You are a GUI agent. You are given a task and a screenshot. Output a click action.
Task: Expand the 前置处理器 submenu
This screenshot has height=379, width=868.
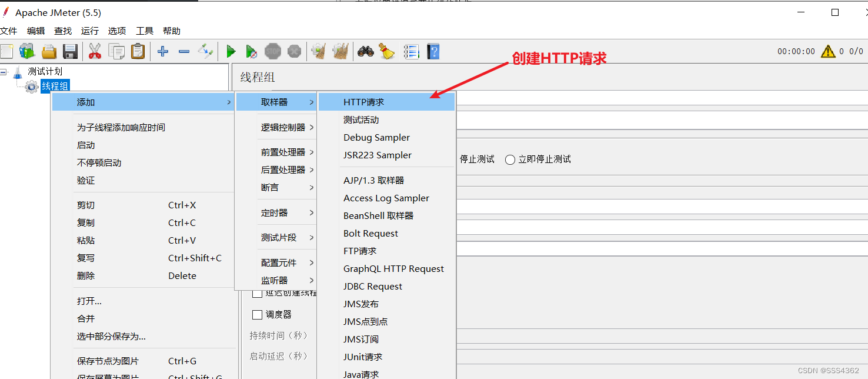(276, 152)
